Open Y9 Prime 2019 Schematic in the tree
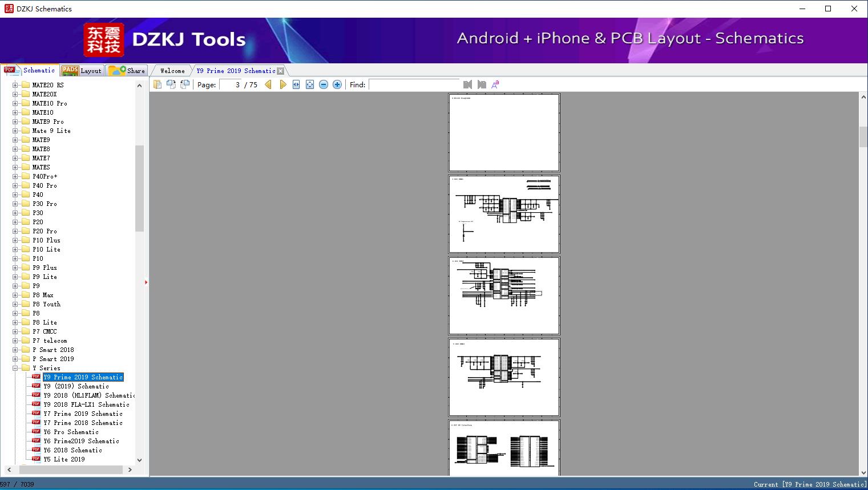Image resolution: width=868 pixels, height=490 pixels. tap(83, 377)
